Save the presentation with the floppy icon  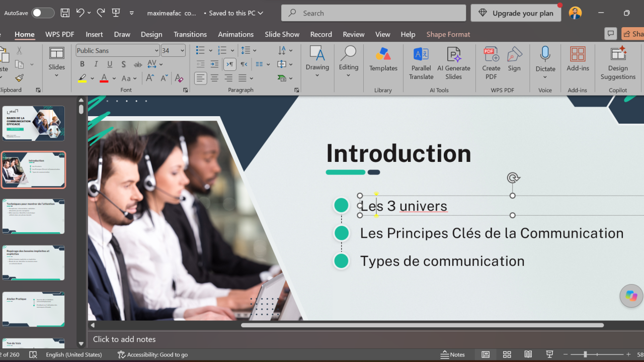point(65,13)
